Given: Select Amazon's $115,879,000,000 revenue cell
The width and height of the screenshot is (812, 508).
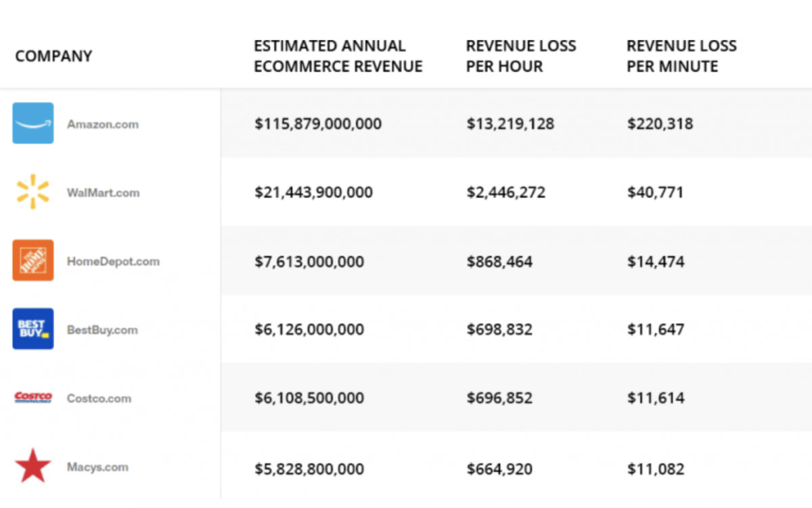Looking at the screenshot, I should tap(318, 124).
